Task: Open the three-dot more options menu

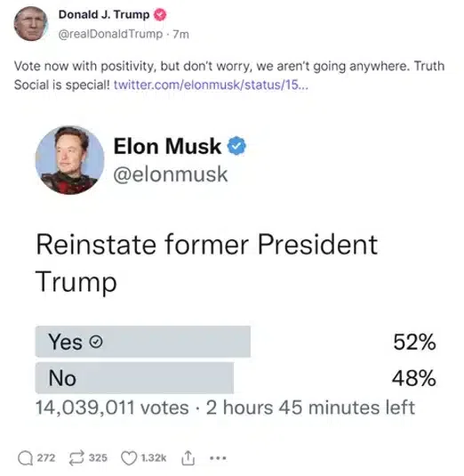Action: coord(218,458)
